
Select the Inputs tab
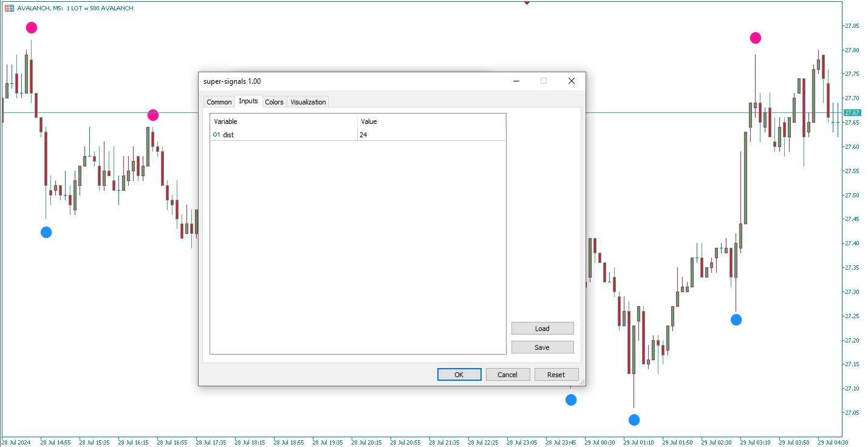[x=248, y=101]
